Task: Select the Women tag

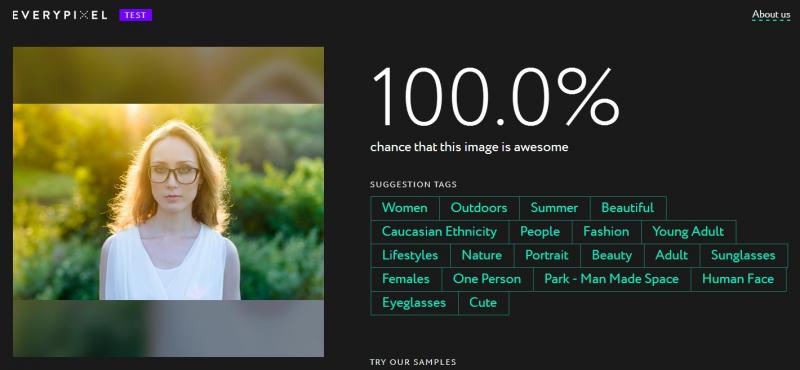Action: (x=405, y=208)
